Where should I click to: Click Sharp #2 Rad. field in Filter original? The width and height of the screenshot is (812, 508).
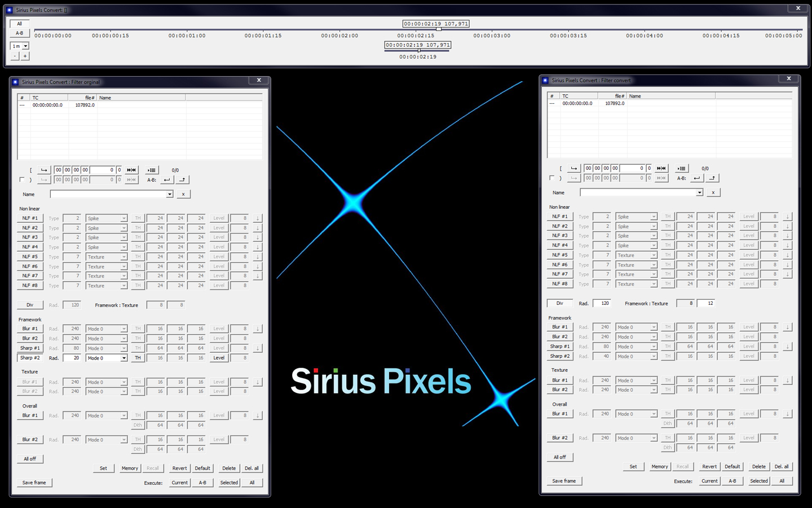tap(72, 358)
